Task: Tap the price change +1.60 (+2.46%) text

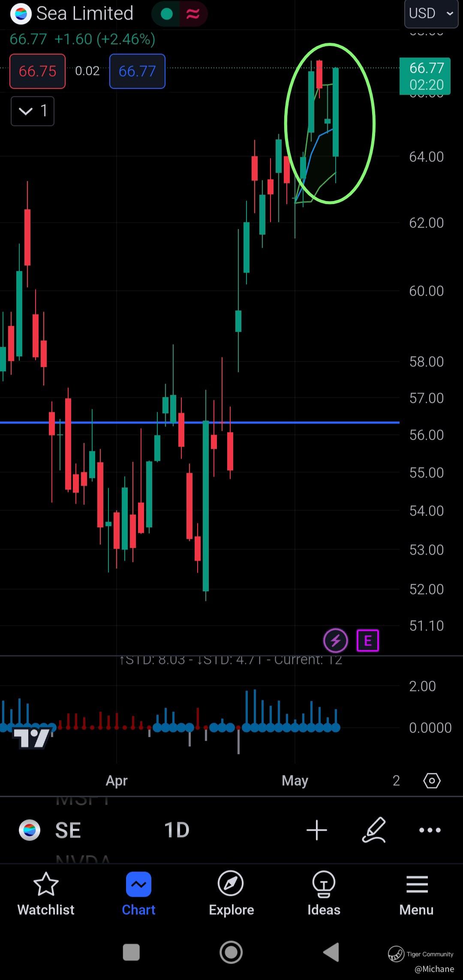Action: [x=105, y=39]
